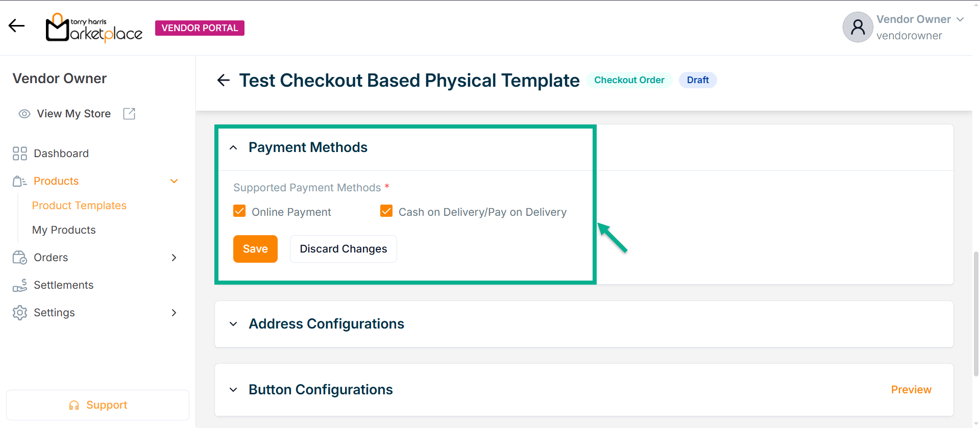Click the top-left back arrow icon
This screenshot has width=980, height=428.
16,26
